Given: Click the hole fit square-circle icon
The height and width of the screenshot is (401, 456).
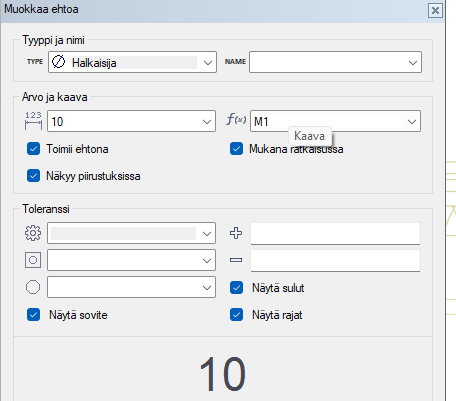Looking at the screenshot, I should coord(33,260).
